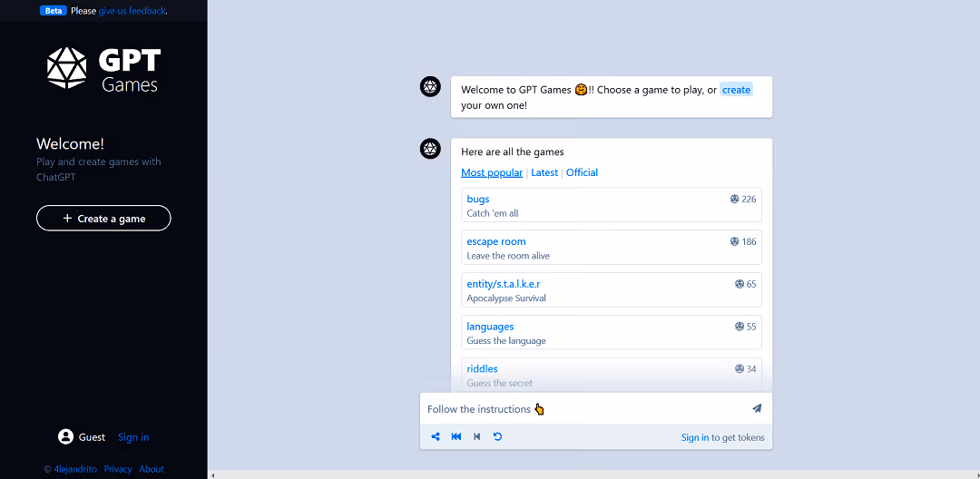
Task: Open the give us feedback link
Action: [x=132, y=11]
